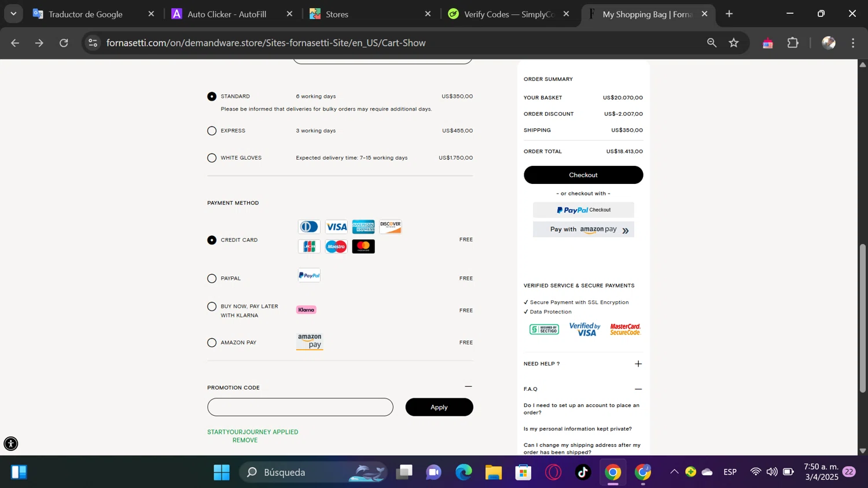Open the Chrome three-dot menu

(853, 43)
